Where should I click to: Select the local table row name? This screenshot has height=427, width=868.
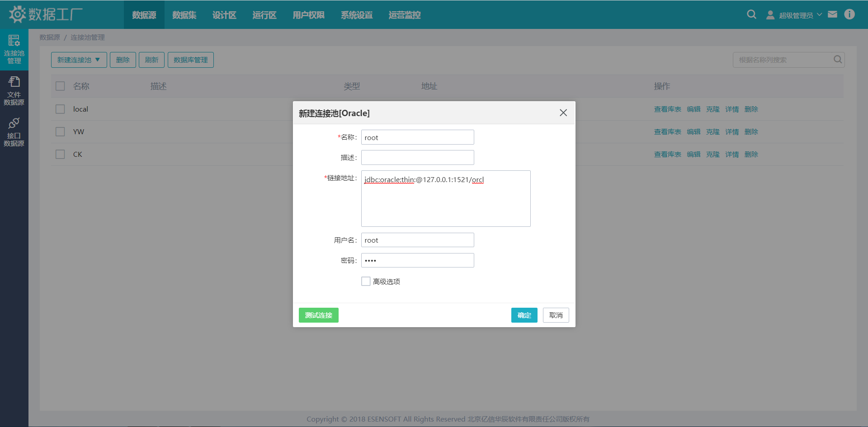pyautogui.click(x=80, y=109)
